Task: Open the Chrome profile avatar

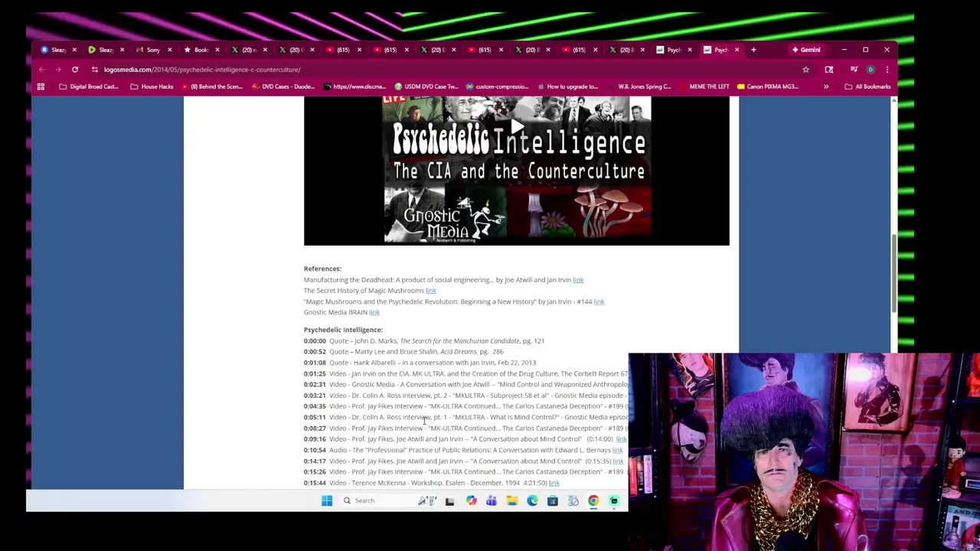Action: 871,70
